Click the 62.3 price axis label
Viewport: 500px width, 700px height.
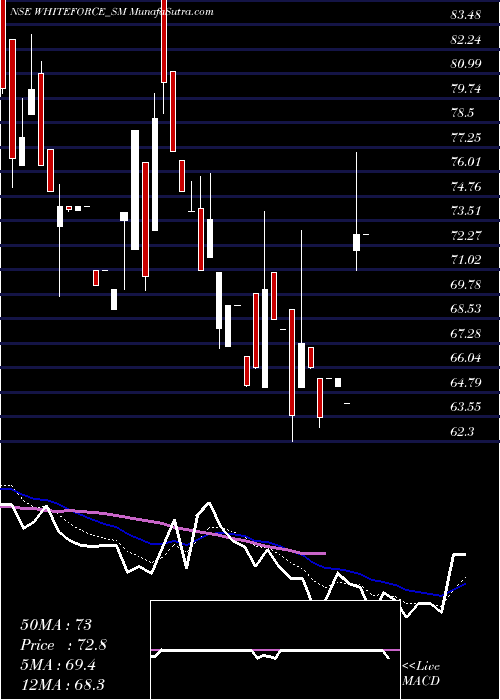pyautogui.click(x=462, y=432)
